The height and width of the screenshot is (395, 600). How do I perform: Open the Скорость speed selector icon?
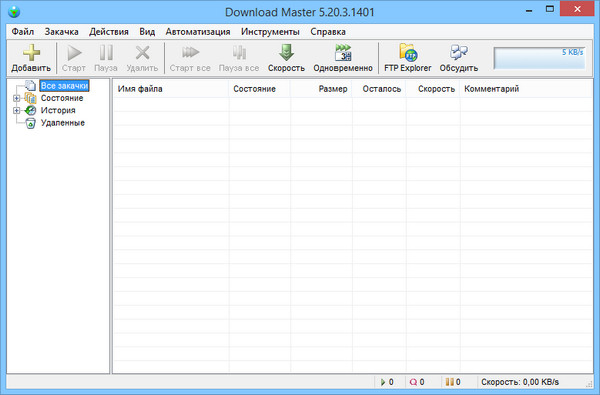coord(286,52)
